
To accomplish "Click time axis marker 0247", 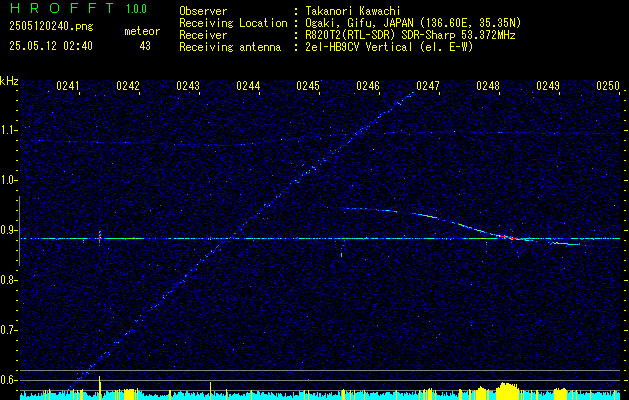I will (428, 85).
